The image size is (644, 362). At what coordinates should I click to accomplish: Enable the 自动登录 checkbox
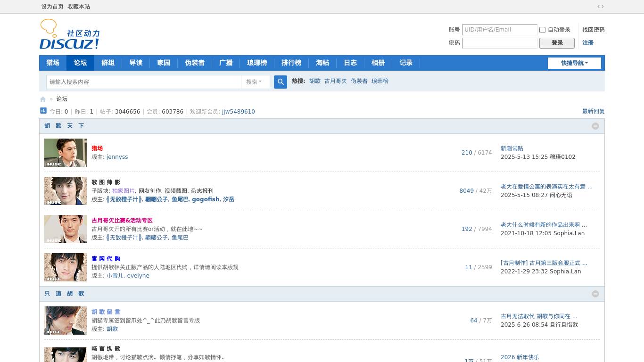pos(542,30)
